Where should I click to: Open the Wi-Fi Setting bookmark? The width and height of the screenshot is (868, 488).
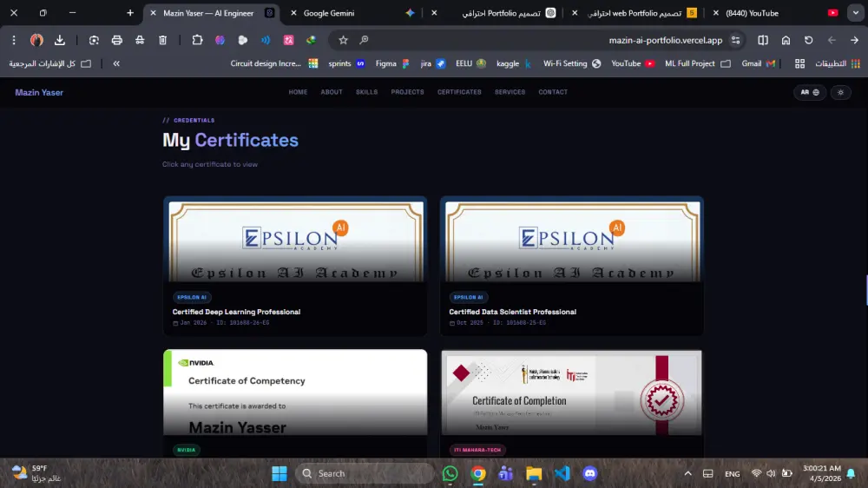pos(572,63)
